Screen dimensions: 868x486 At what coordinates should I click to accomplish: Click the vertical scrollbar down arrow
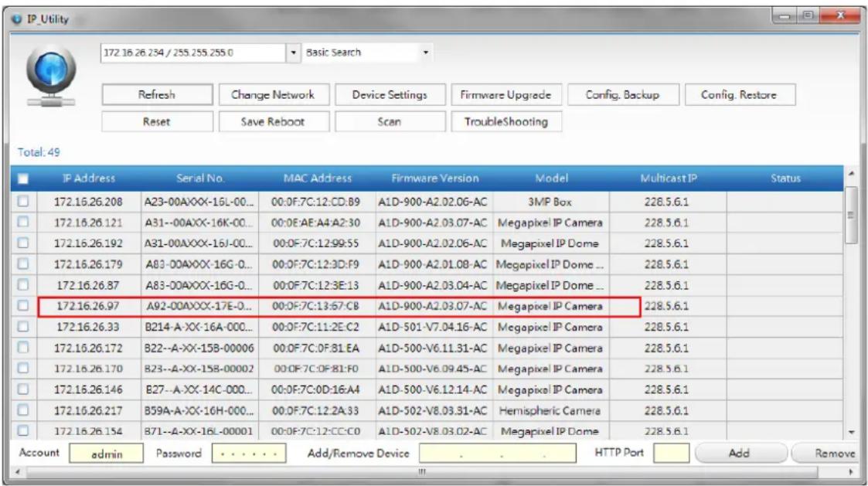(x=852, y=433)
